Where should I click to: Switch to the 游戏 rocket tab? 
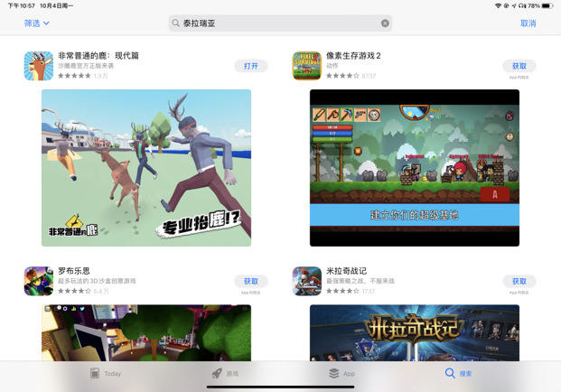point(226,373)
